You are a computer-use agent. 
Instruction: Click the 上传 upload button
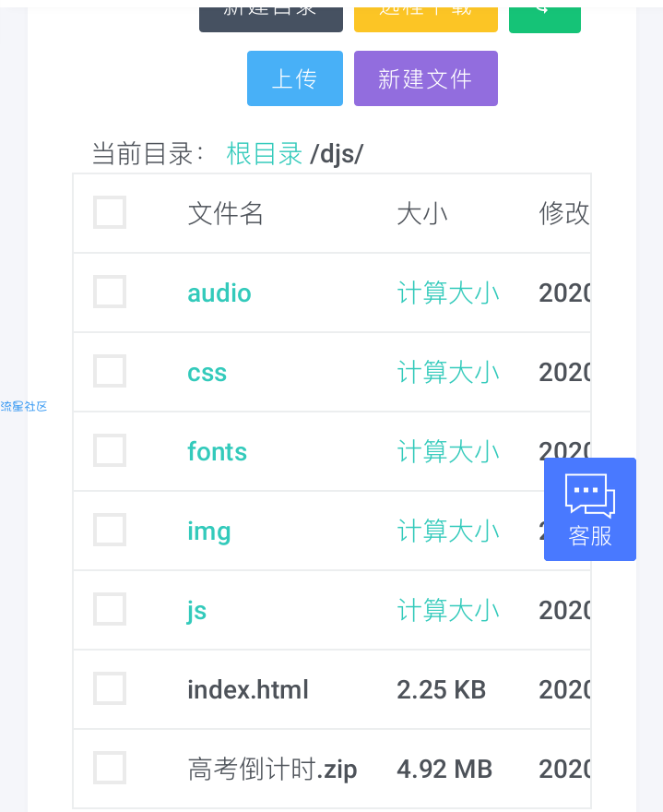point(294,78)
